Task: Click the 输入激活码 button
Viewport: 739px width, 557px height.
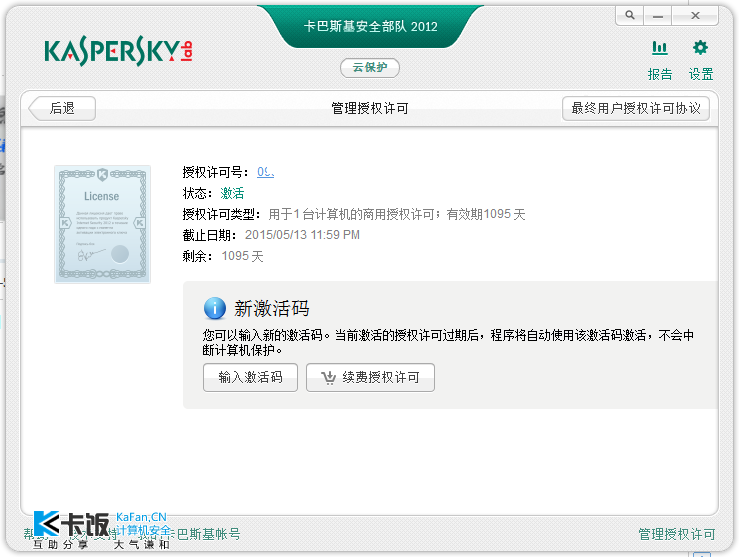Action: click(x=250, y=377)
